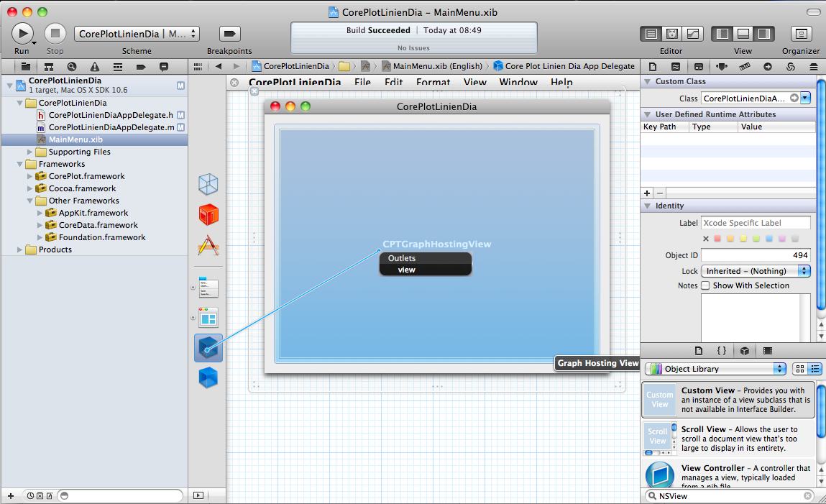Open the Connections inspector

click(x=768, y=66)
